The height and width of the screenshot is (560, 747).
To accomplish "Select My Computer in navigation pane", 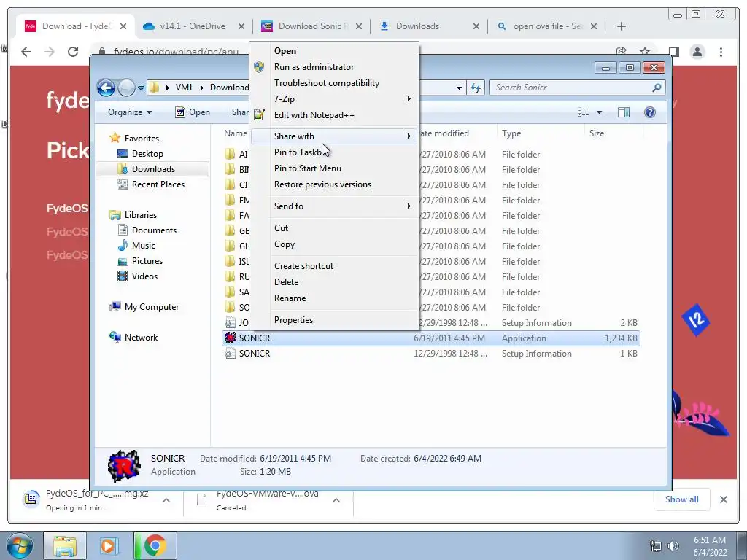I will tap(152, 307).
